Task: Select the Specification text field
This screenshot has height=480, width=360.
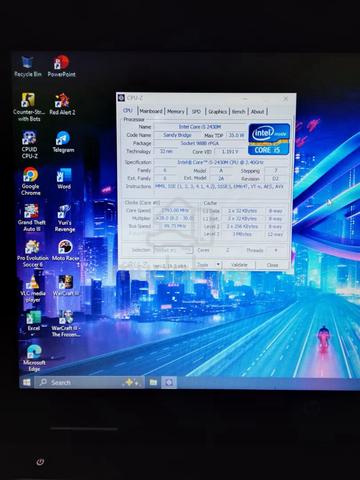Action: [221, 162]
